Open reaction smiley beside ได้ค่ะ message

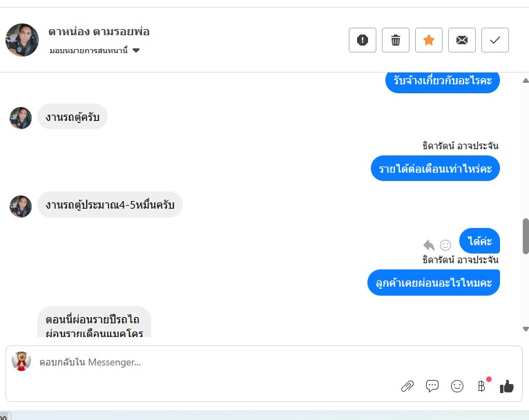445,245
